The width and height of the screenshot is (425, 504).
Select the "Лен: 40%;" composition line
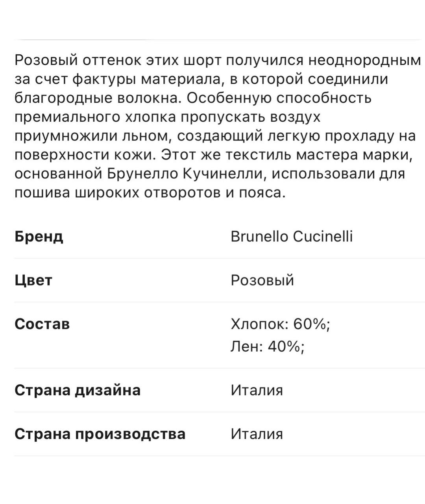coord(268,346)
